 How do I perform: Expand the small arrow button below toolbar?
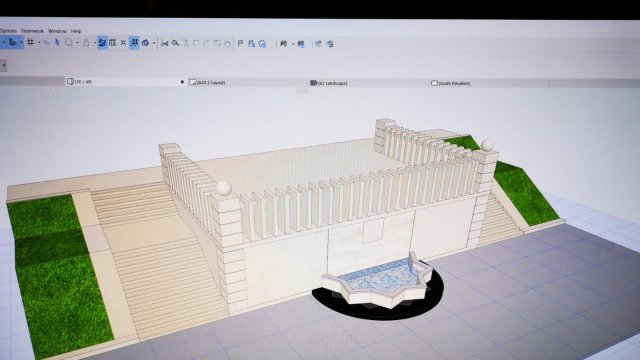click(3, 65)
